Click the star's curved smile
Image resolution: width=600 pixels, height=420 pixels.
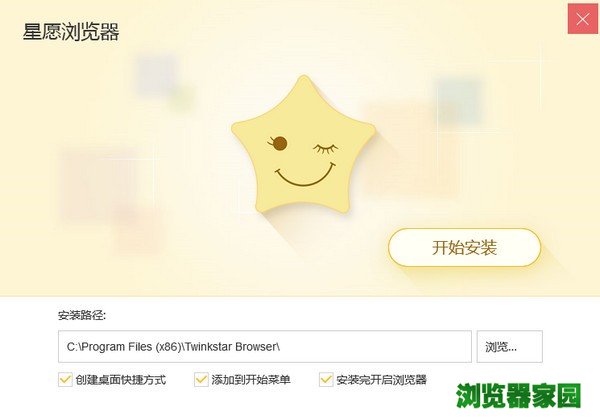point(305,175)
